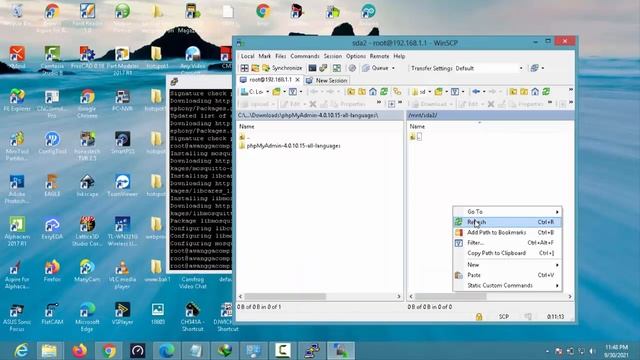Open Google Chrome from the taskbar

(x=108, y=351)
